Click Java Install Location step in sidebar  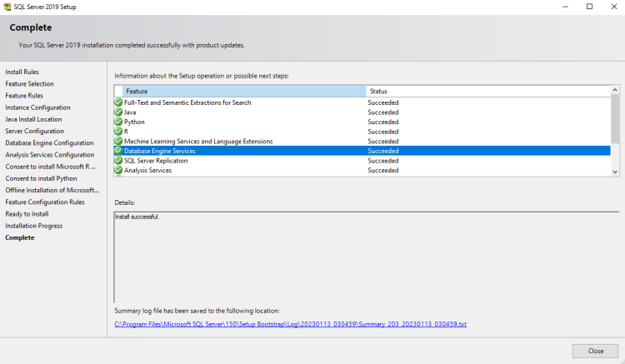pyautogui.click(x=33, y=119)
